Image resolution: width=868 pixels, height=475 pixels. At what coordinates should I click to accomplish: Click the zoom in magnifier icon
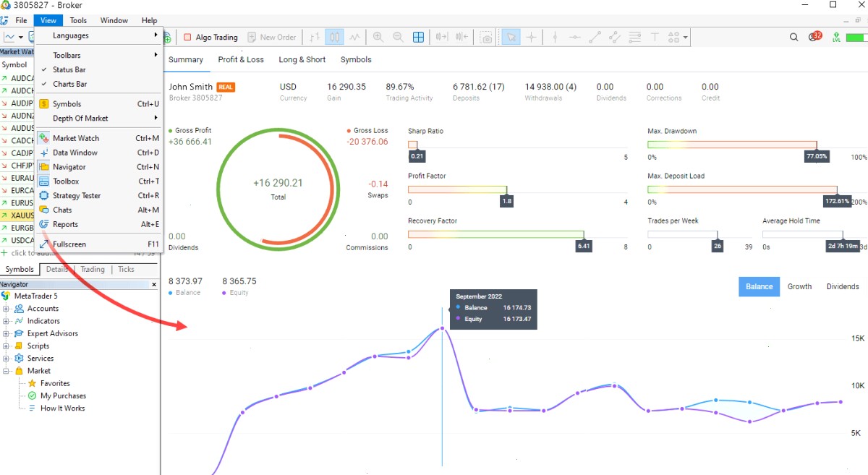(378, 37)
